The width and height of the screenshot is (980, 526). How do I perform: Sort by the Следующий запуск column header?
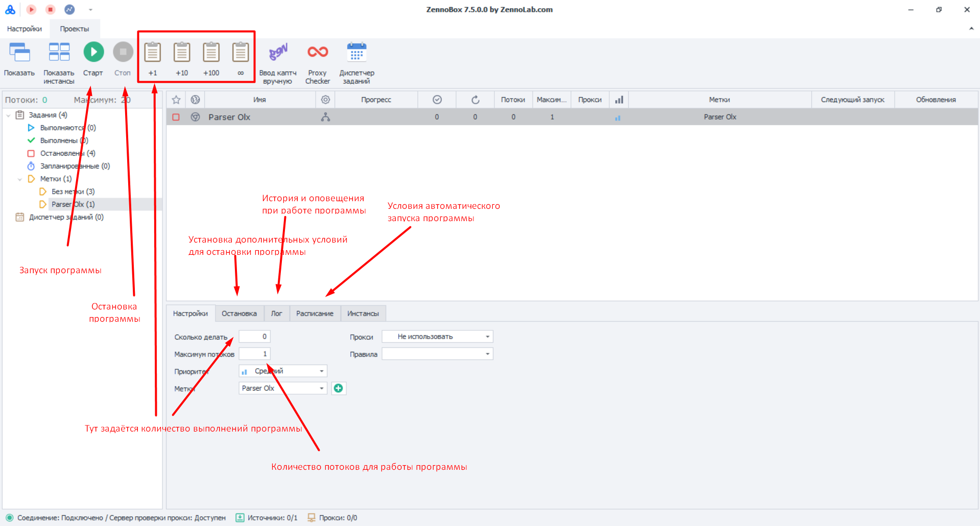click(x=853, y=100)
